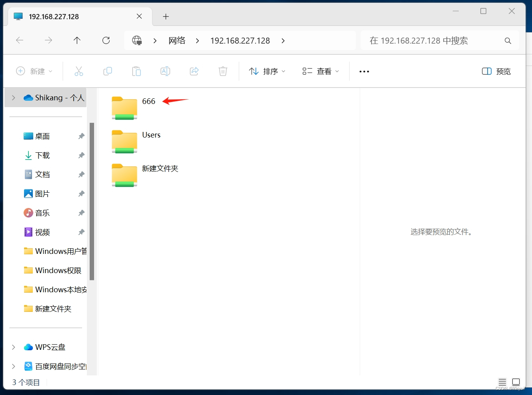Select the 192.168.227.128 tab
532x395 pixels.
[x=80, y=17]
